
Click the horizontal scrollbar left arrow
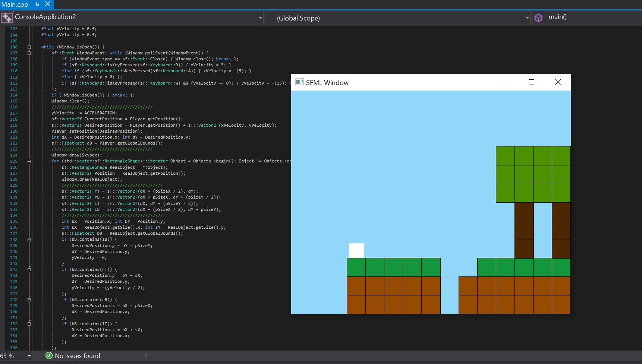(x=146, y=355)
